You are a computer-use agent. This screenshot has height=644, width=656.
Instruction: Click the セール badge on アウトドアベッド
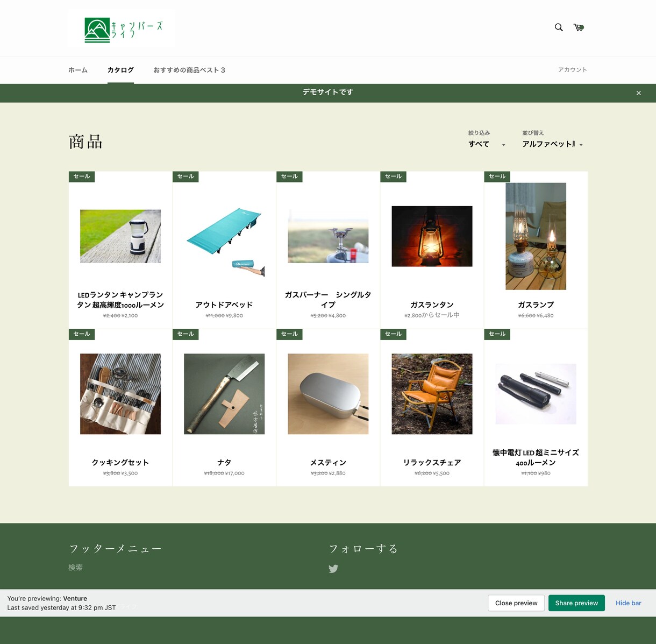186,176
